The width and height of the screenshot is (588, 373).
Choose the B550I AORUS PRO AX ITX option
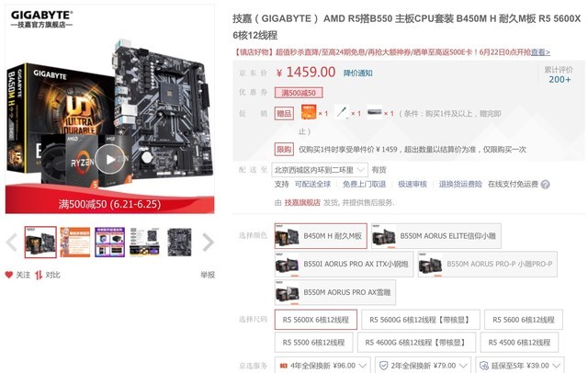click(344, 264)
